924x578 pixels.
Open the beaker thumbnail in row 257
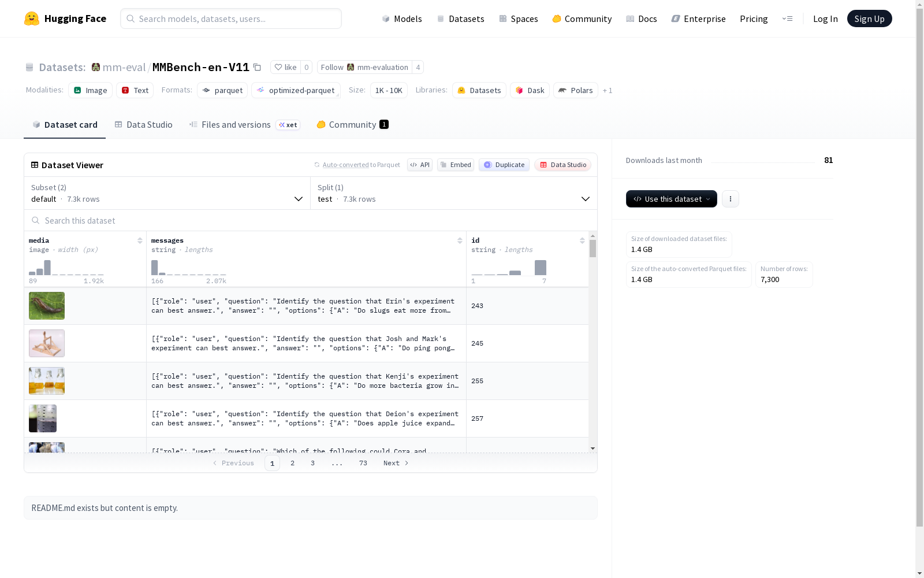click(x=43, y=418)
